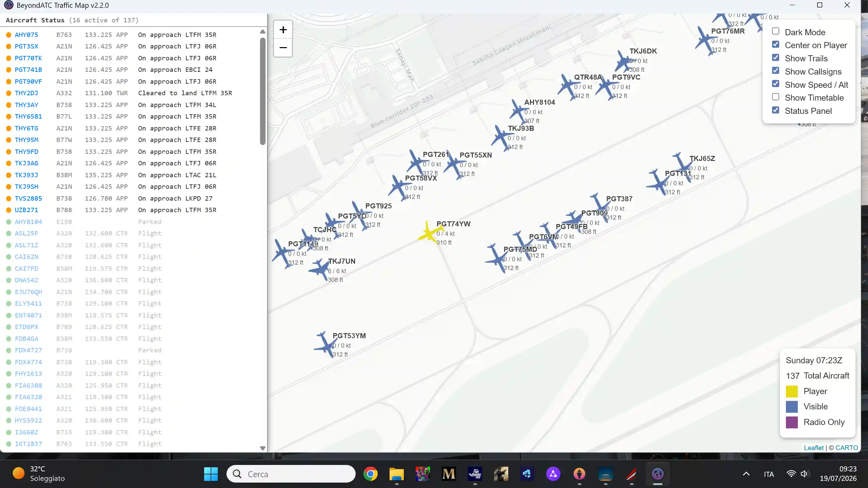The height and width of the screenshot is (488, 868).
Task: Toggle Show Callsigns off
Action: click(x=775, y=70)
